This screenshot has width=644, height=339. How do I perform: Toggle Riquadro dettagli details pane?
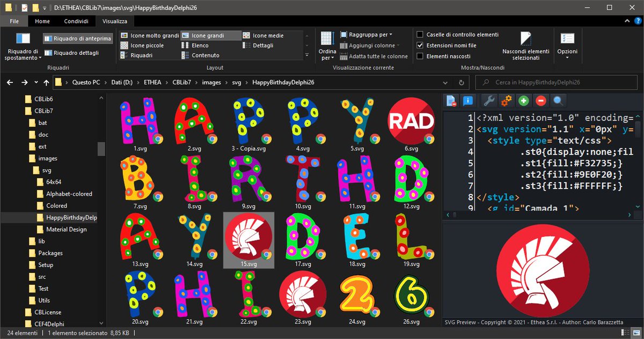(x=72, y=53)
